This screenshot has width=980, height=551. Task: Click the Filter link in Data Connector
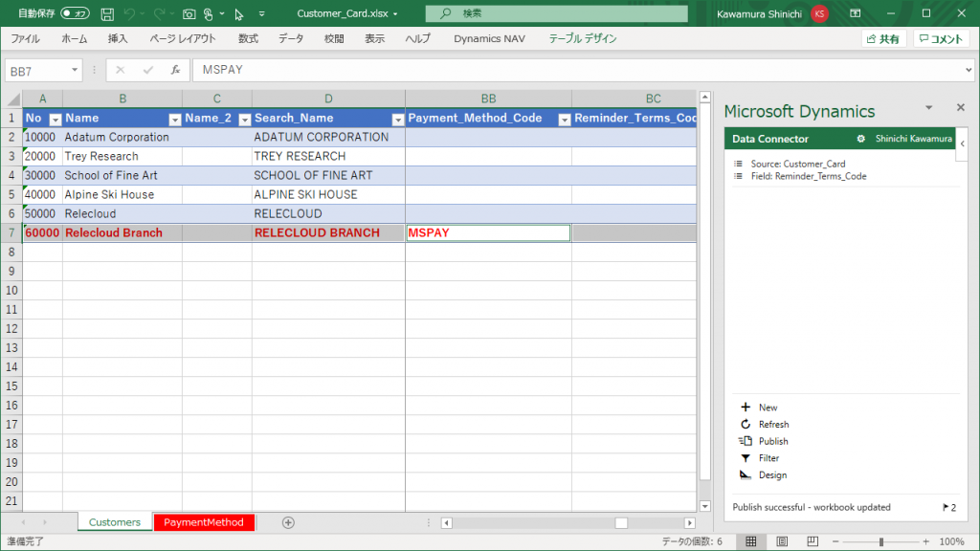pos(768,458)
